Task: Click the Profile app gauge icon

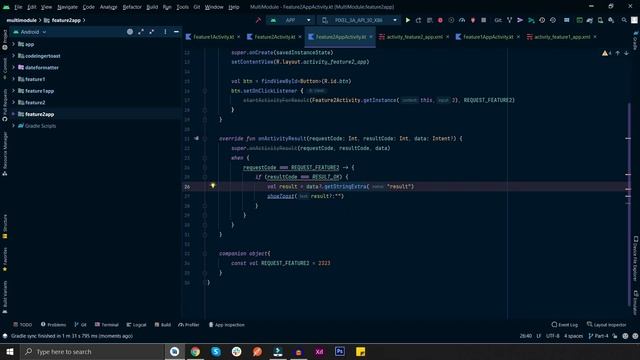Action: (462, 20)
